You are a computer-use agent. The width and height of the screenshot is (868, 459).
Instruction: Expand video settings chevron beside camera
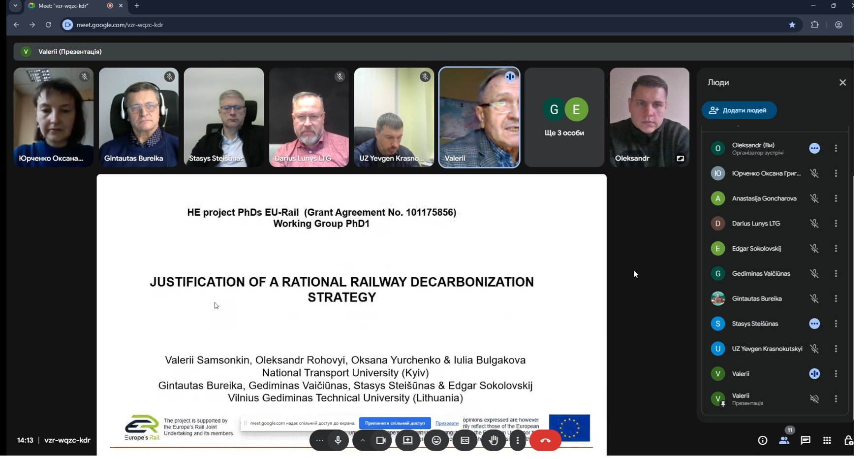pyautogui.click(x=363, y=440)
